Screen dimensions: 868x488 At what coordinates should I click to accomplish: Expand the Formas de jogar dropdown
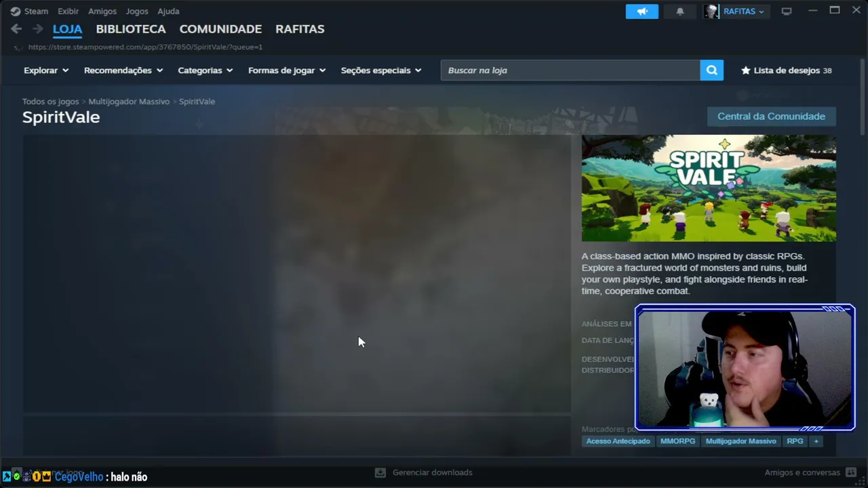point(287,70)
